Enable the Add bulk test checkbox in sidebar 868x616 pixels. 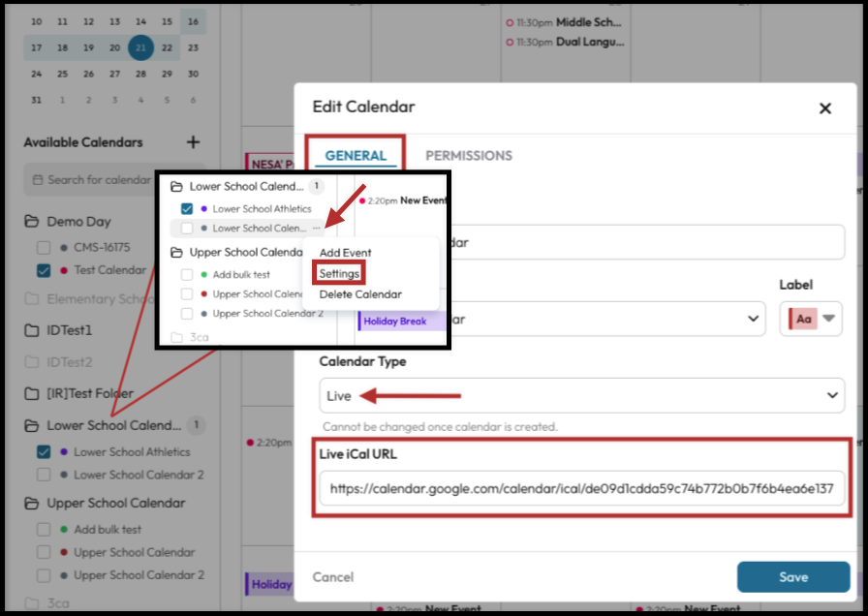[x=44, y=530]
